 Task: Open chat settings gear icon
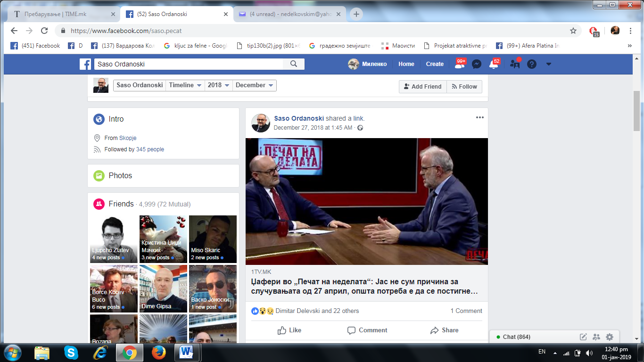click(610, 337)
